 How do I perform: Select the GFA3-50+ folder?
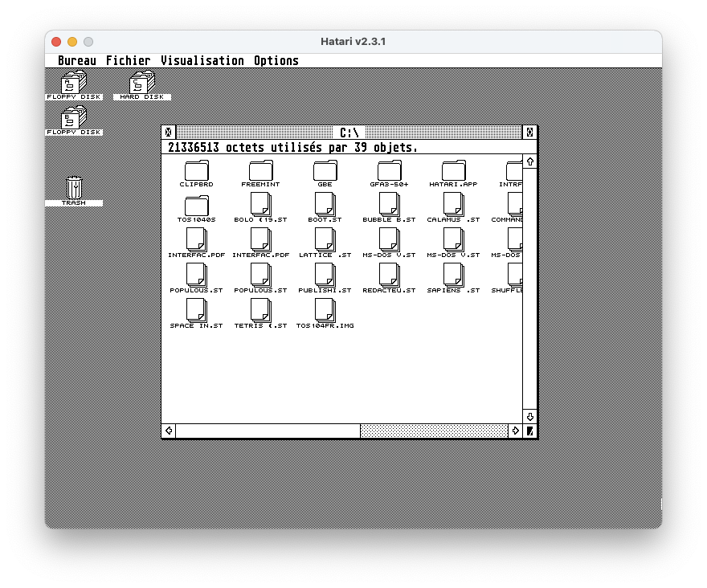tap(389, 174)
